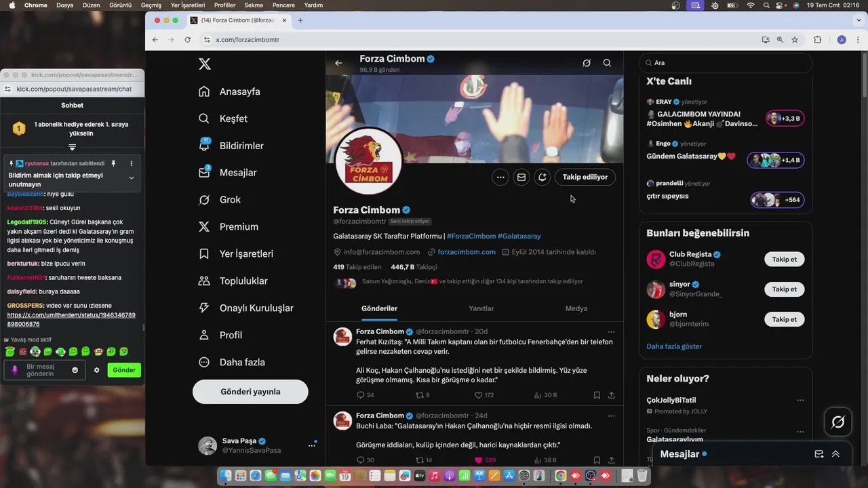Open Topluluklar communities

pos(233,281)
